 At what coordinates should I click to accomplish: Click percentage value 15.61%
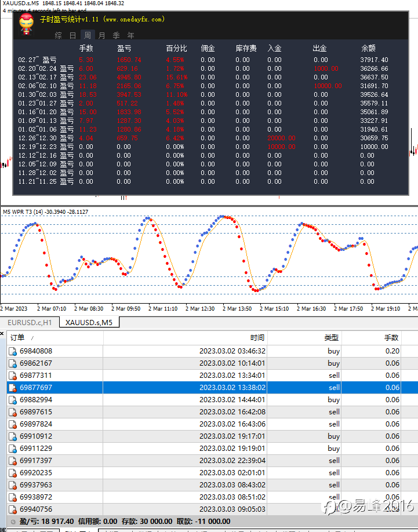tap(176, 77)
